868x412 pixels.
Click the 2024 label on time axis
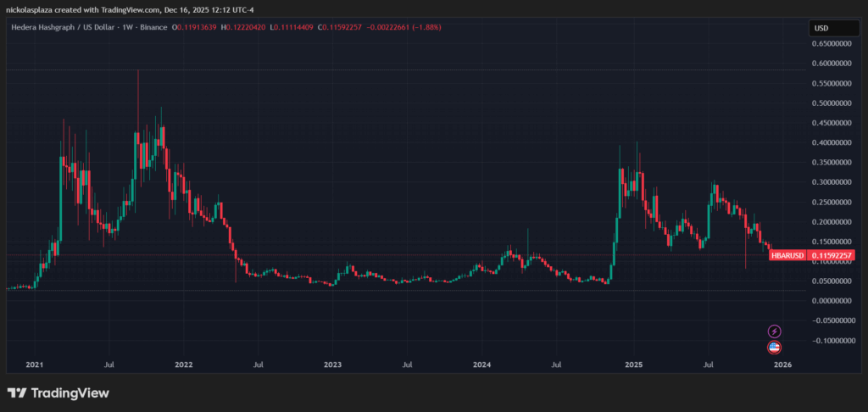click(481, 365)
